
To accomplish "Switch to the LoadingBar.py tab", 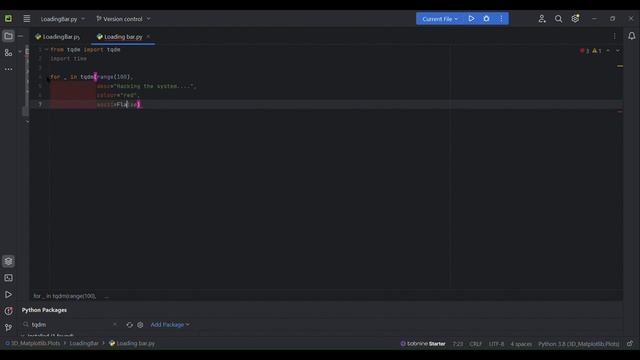I will [x=58, y=37].
